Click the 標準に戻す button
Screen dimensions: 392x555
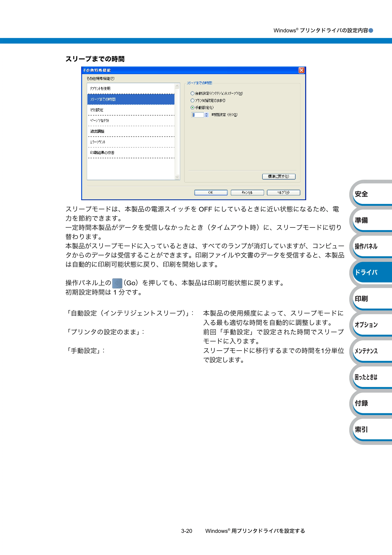[279, 176]
